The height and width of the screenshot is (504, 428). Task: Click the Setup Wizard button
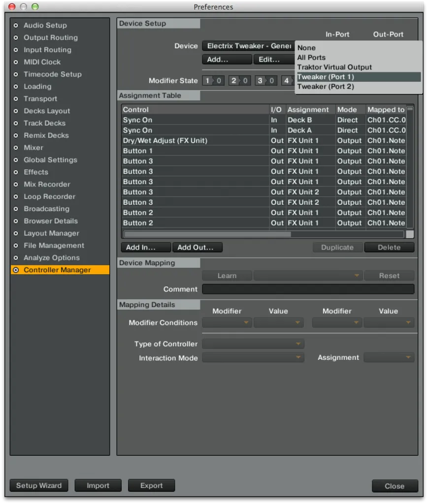[x=39, y=485]
